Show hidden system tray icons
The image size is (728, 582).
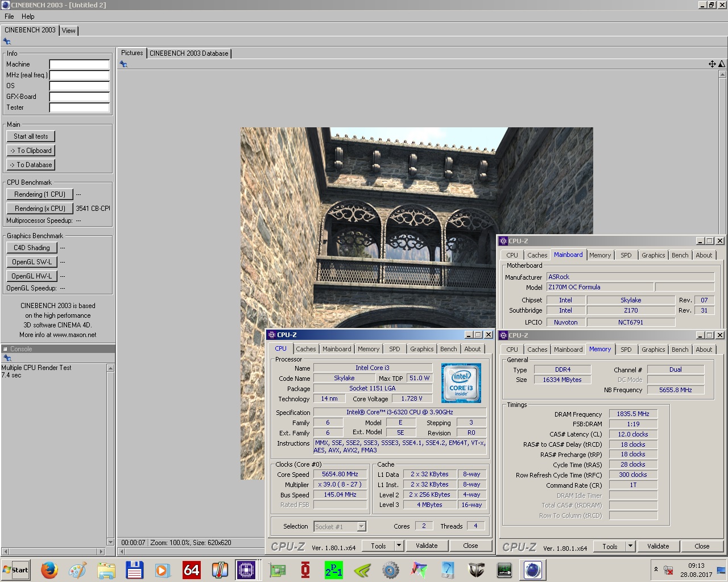pos(656,569)
